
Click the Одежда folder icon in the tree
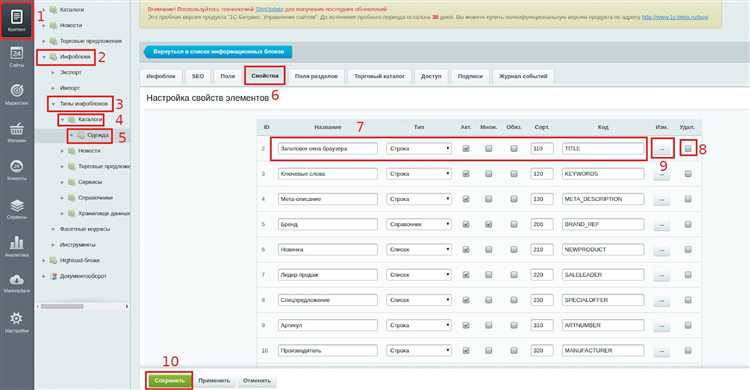coord(81,135)
